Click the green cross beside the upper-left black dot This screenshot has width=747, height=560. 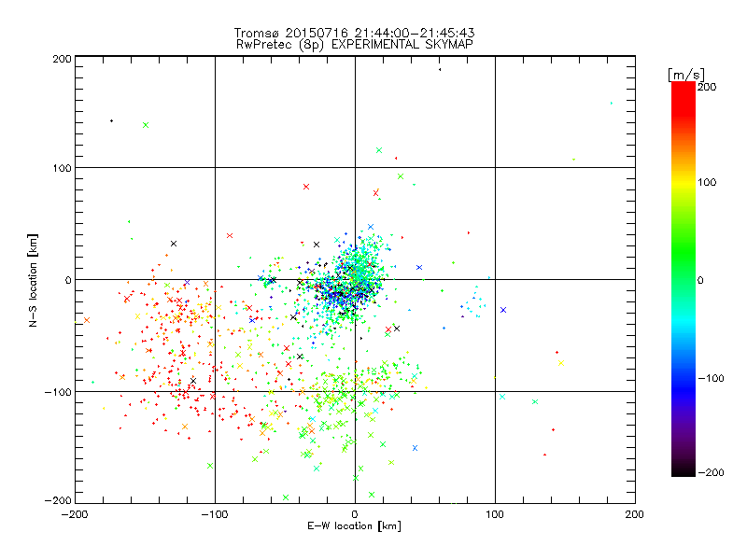(x=146, y=125)
